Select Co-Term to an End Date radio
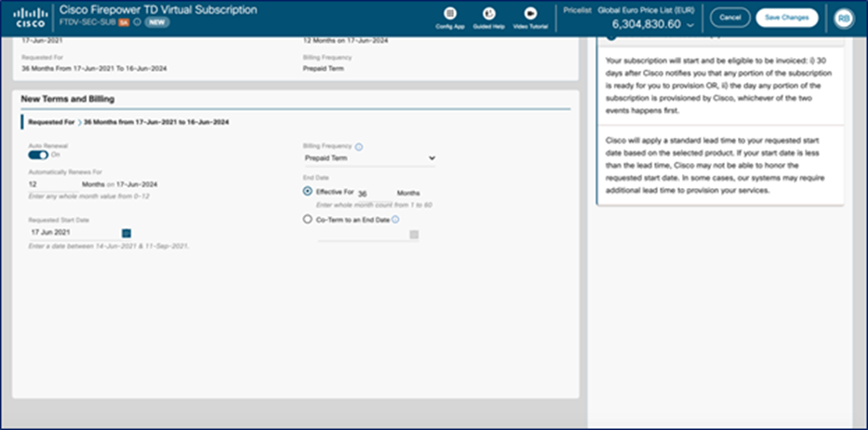This screenshot has width=868, height=430. (308, 219)
